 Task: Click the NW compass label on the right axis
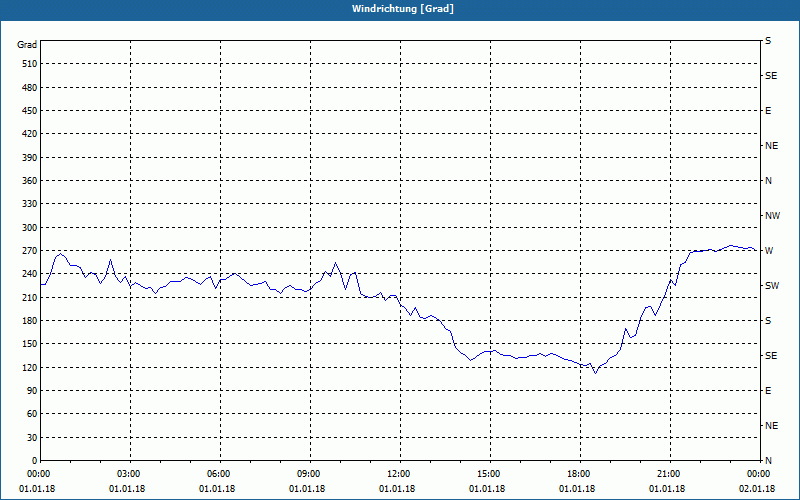coord(772,216)
